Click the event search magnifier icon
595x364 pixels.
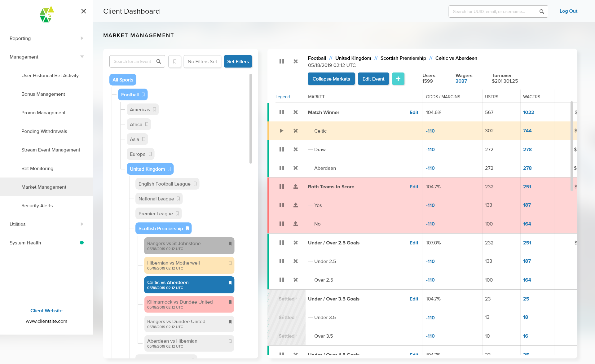pos(159,61)
